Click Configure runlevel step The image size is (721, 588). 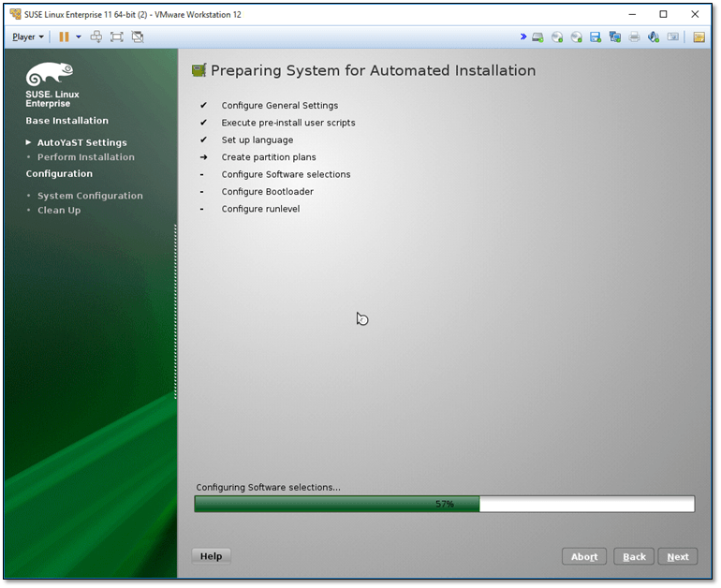click(x=260, y=209)
